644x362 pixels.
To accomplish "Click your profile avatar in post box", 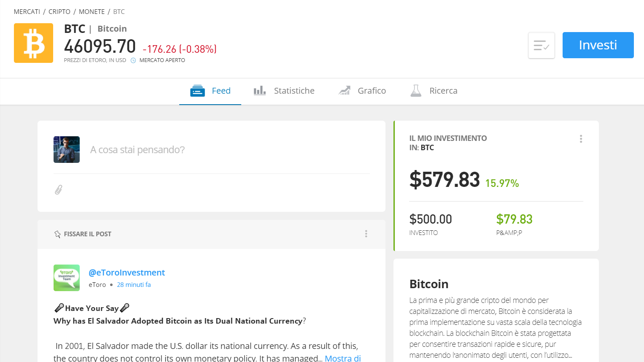I will tap(67, 149).
